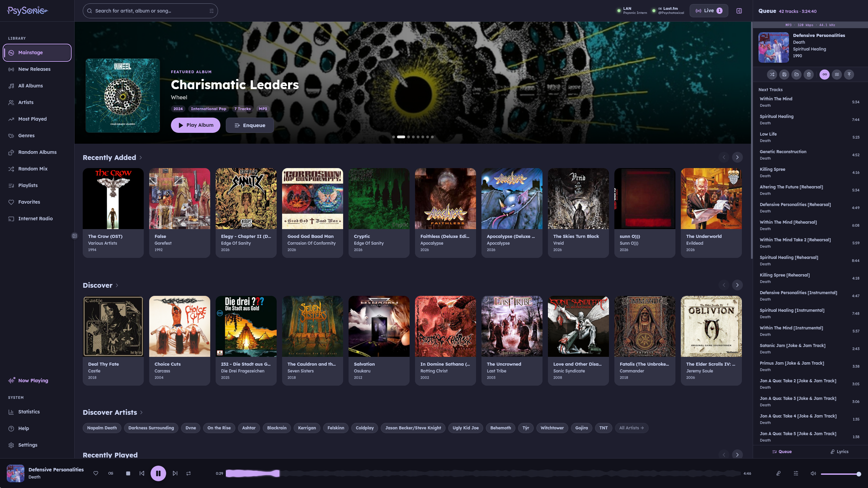Open Internet Radio in the sidebar
This screenshot has width=868, height=488.
37,219
